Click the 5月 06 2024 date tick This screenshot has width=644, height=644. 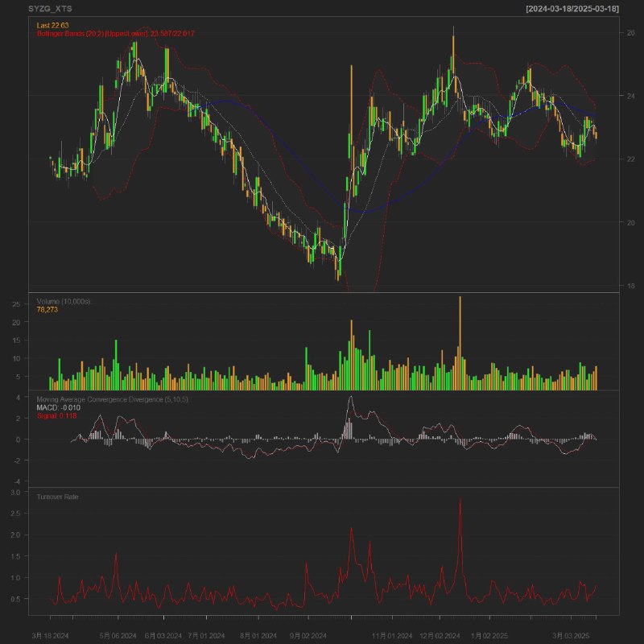click(118, 635)
